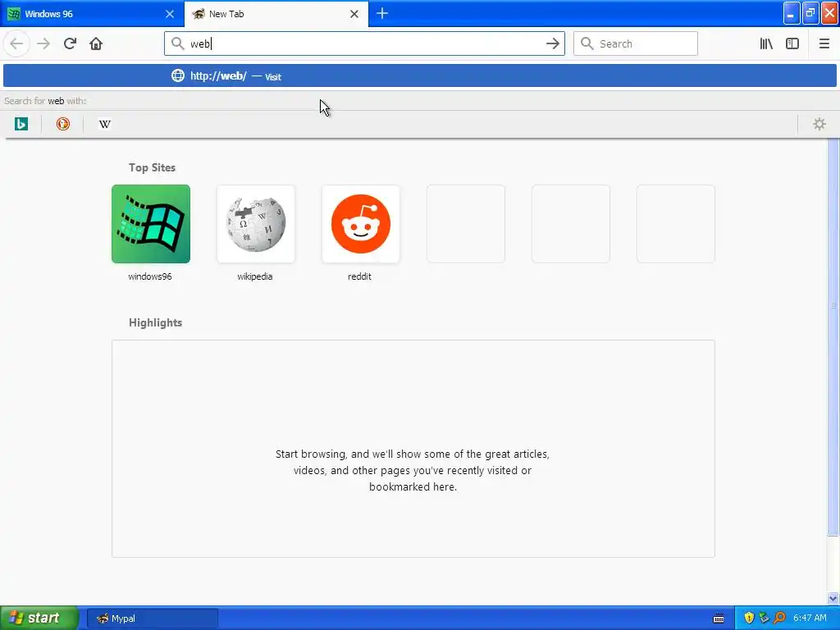Click the go arrow in the address bar
This screenshot has width=840, height=630.
coord(552,43)
